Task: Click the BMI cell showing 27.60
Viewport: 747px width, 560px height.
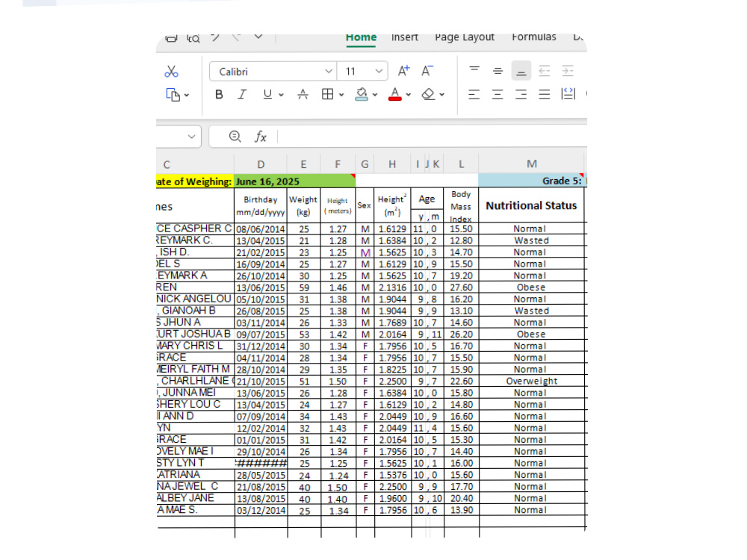Action: 461,287
